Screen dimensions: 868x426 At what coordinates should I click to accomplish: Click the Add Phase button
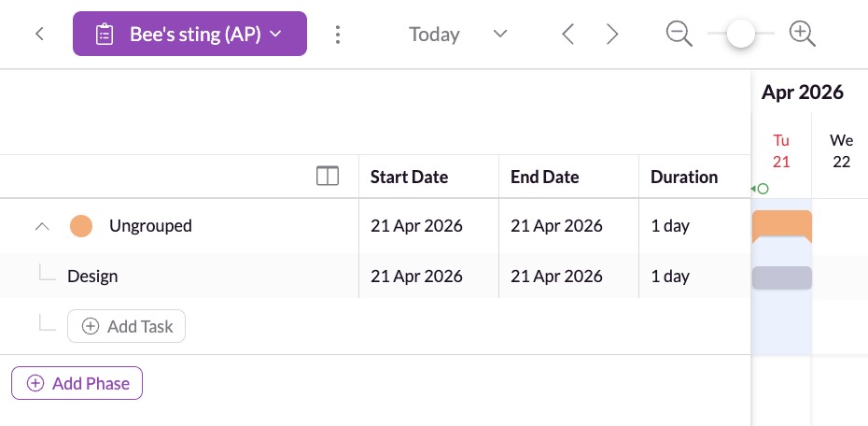point(77,383)
